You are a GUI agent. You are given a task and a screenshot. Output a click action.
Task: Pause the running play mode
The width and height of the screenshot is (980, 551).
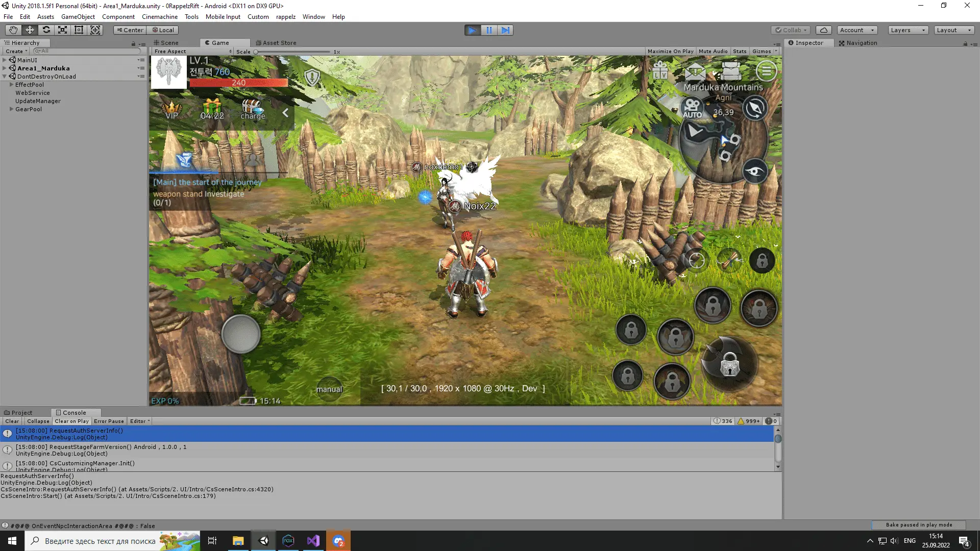pyautogui.click(x=489, y=30)
